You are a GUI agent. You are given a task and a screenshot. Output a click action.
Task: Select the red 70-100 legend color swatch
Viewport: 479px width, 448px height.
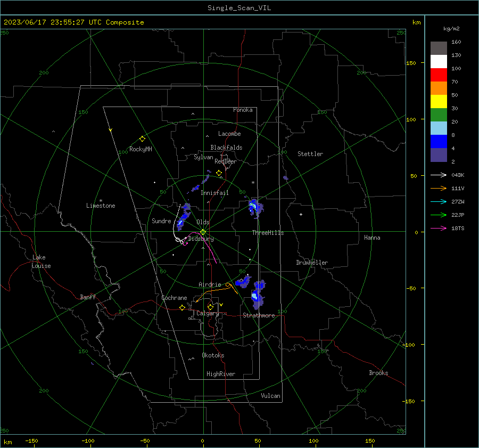pyautogui.click(x=439, y=75)
